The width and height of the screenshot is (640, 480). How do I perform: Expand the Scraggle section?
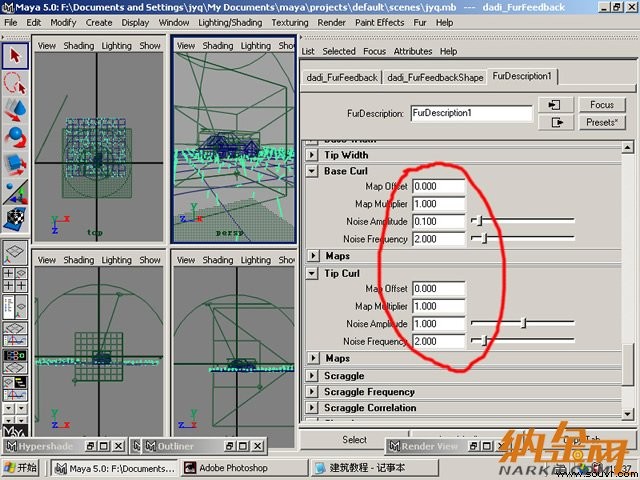[312, 376]
